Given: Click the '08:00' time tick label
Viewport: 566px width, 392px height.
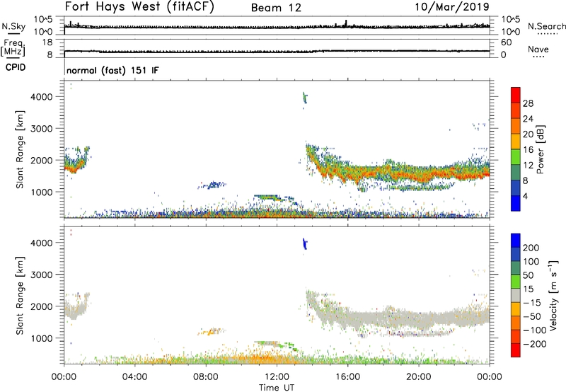Looking at the screenshot, I should point(205,377).
